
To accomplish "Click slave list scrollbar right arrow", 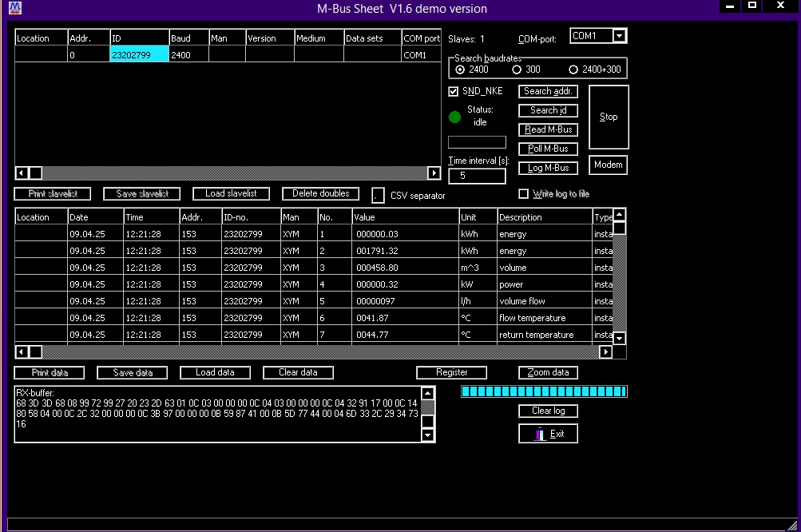I will [434, 173].
